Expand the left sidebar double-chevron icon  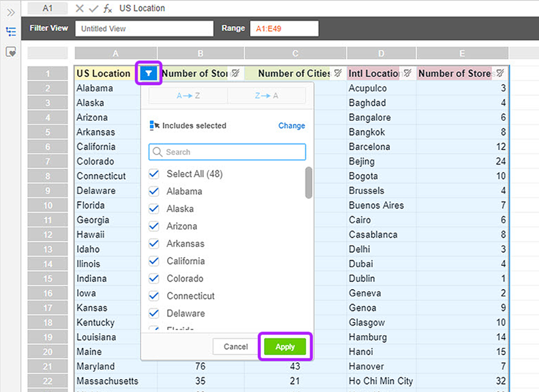11,13
